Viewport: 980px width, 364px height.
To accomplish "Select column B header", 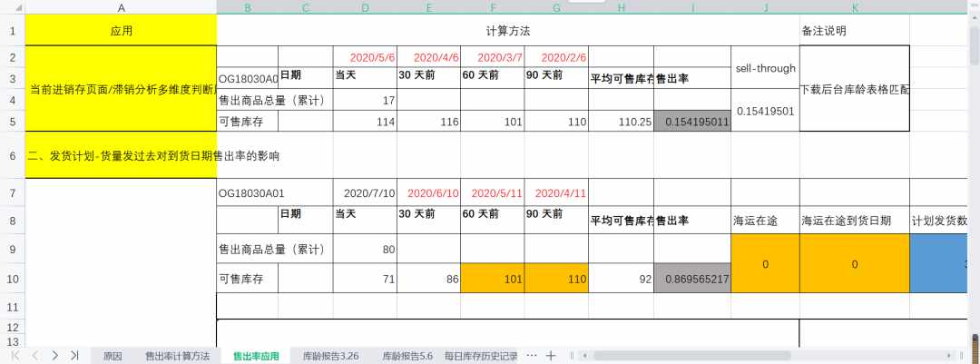I will pyautogui.click(x=248, y=7).
